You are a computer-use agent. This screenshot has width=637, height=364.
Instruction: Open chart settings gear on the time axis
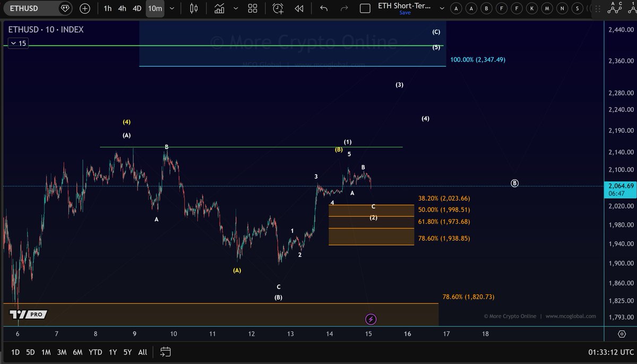click(621, 334)
